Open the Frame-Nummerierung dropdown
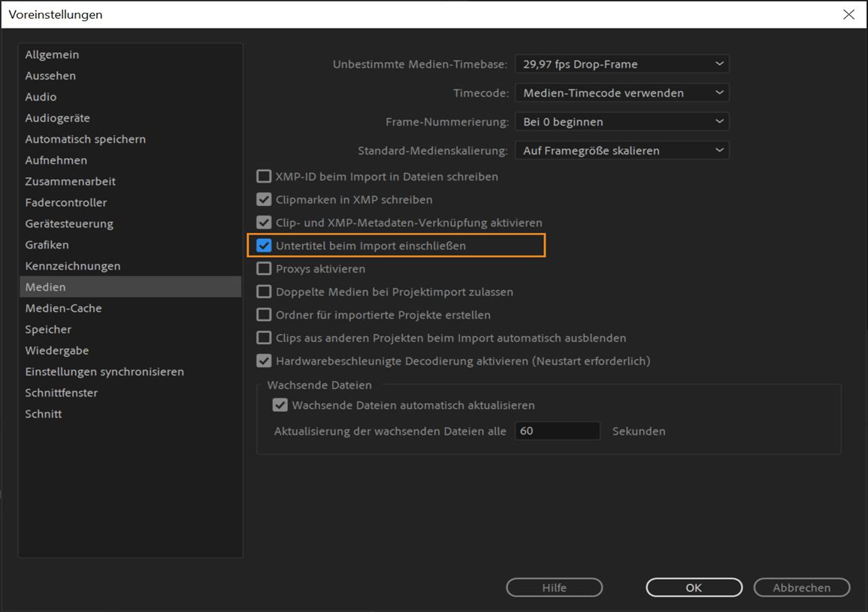This screenshot has height=612, width=868. pos(622,122)
